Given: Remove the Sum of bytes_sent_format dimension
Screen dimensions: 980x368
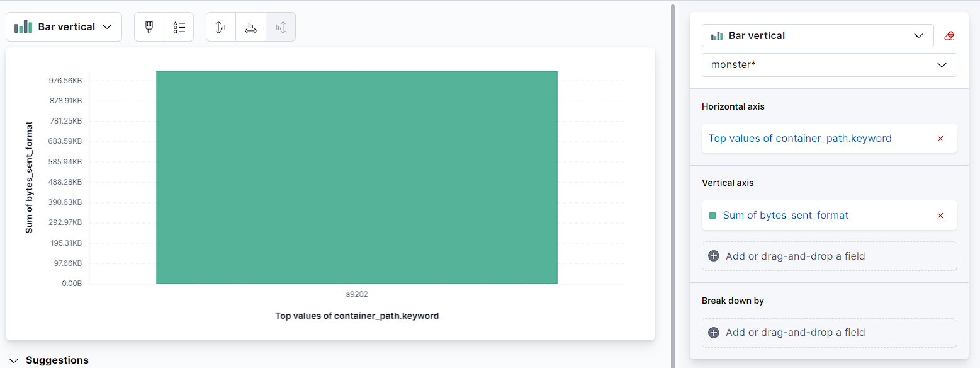Looking at the screenshot, I should point(940,216).
